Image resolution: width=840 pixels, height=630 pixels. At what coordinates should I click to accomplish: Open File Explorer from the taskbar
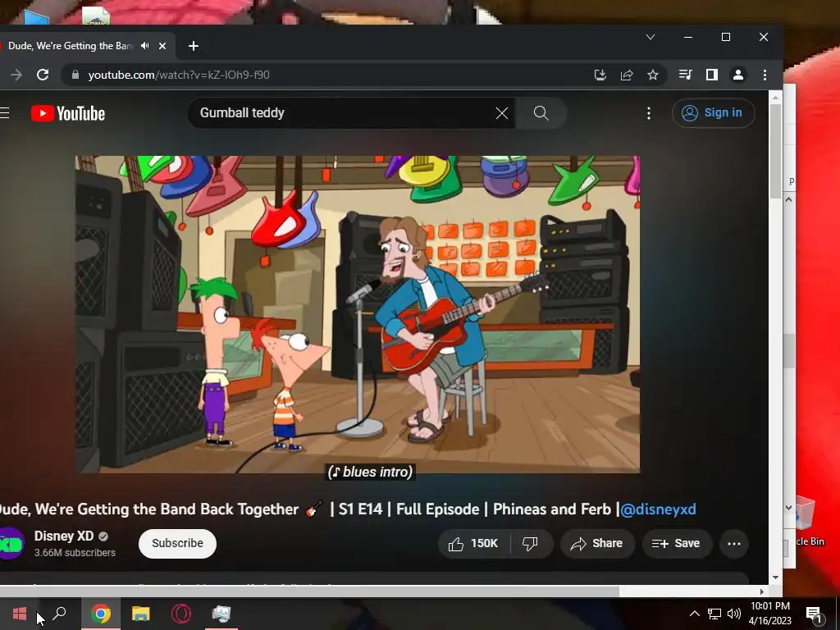(x=141, y=614)
